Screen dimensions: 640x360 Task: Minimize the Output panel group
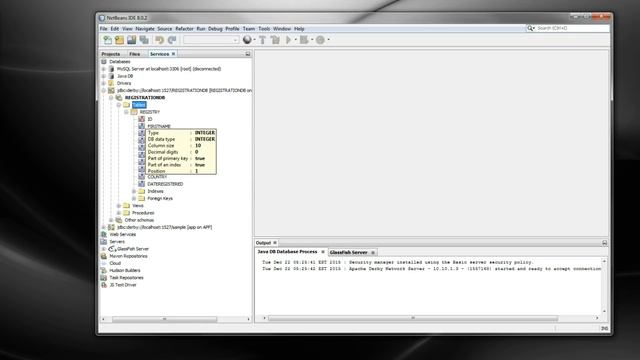pyautogui.click(x=604, y=243)
